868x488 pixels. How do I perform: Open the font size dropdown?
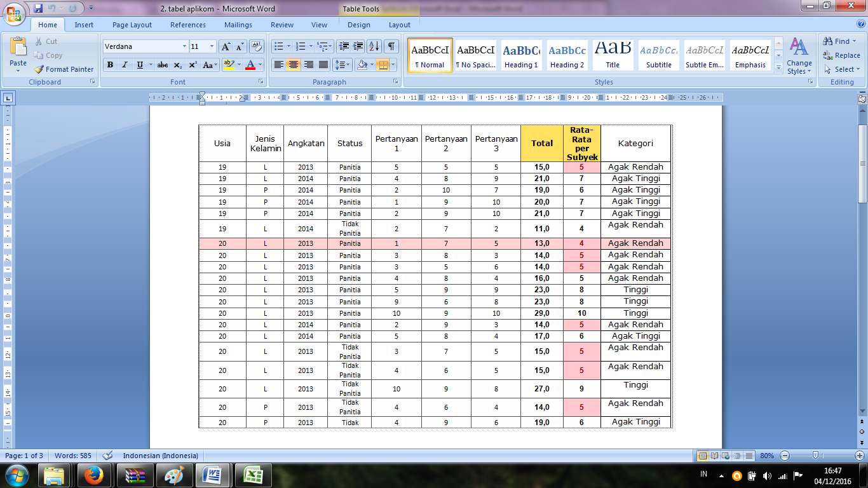click(x=212, y=46)
